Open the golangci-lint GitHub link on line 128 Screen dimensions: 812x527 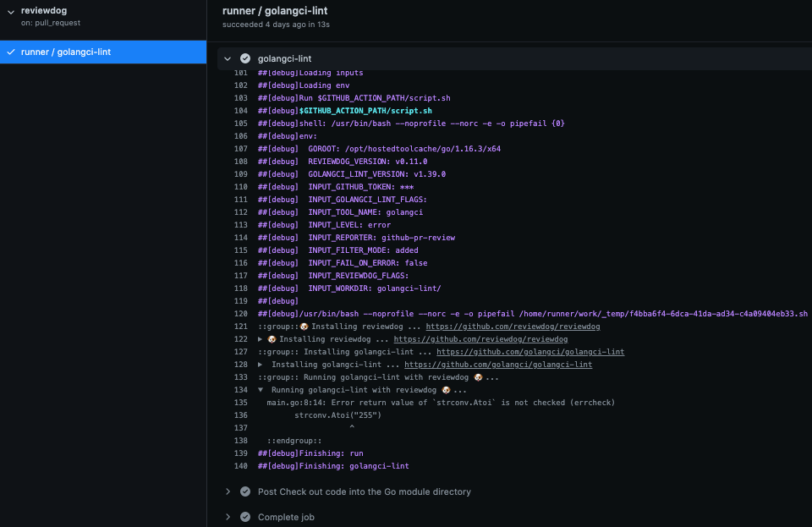(x=498, y=365)
